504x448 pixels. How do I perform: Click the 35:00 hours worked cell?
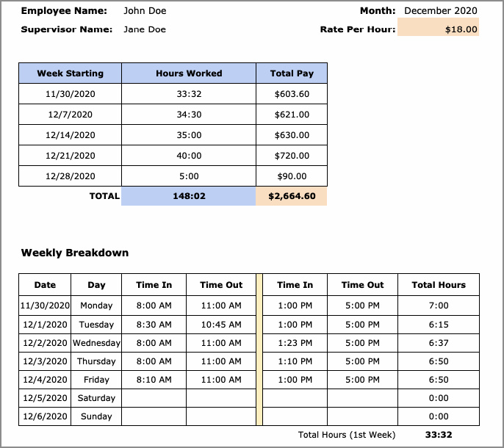point(189,135)
